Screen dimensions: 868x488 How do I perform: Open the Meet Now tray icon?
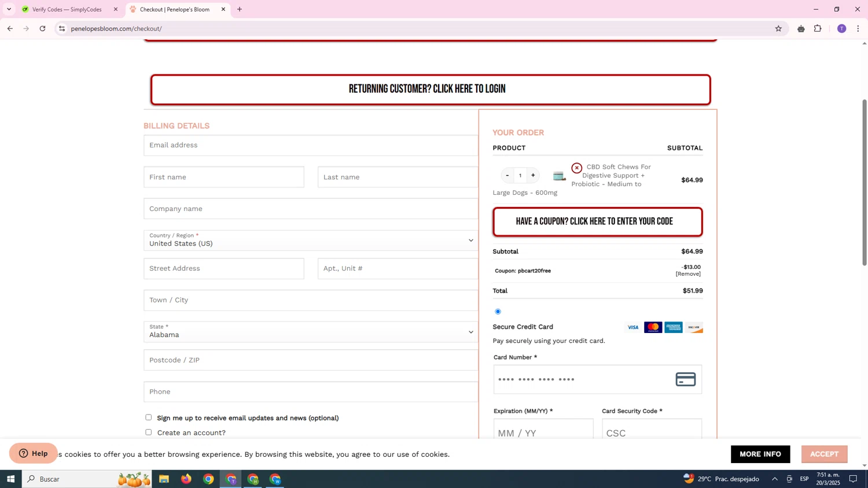click(x=789, y=479)
